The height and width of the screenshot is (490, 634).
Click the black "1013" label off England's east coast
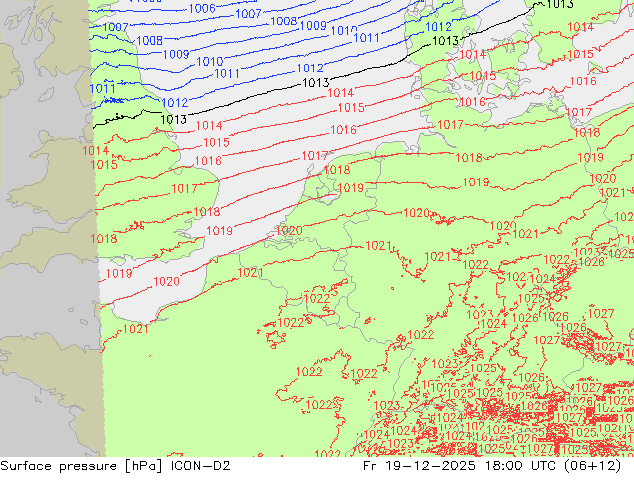click(x=173, y=119)
